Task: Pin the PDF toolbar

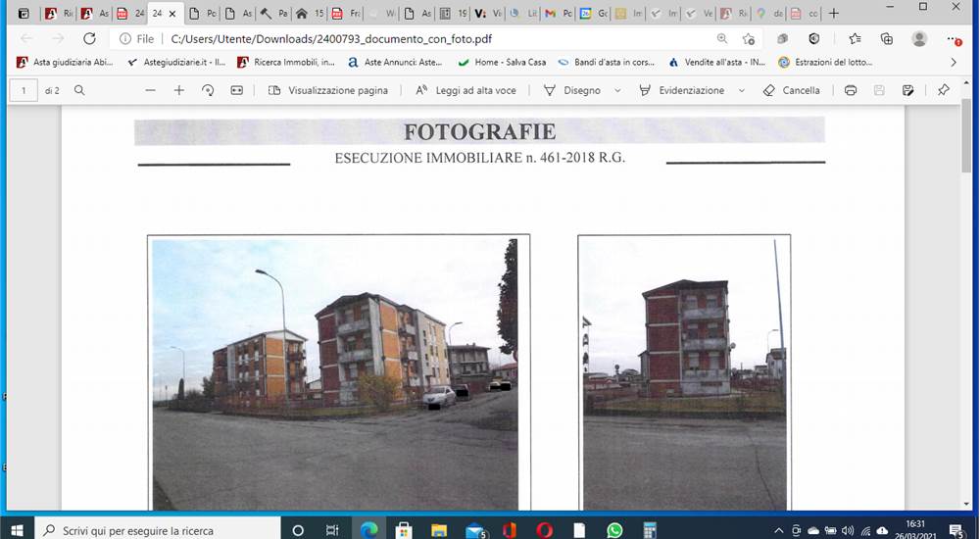Action: click(943, 91)
